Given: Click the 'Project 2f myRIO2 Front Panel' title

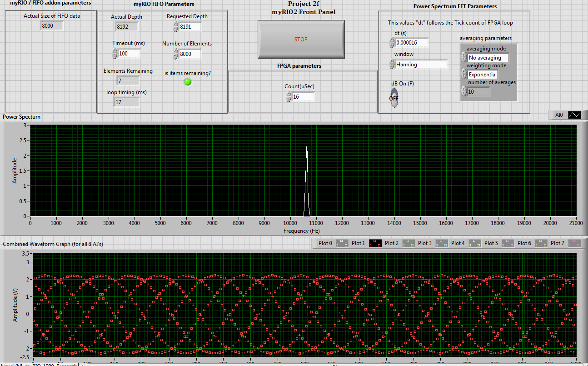Looking at the screenshot, I should coord(304,8).
